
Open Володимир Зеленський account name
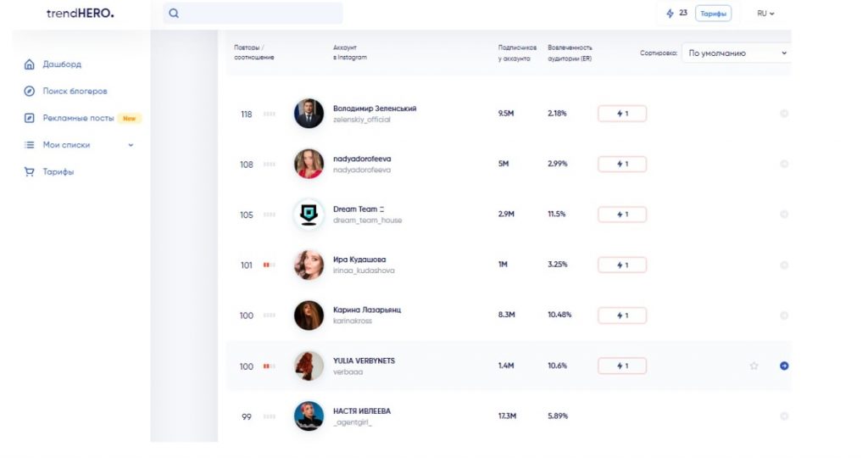pos(375,109)
